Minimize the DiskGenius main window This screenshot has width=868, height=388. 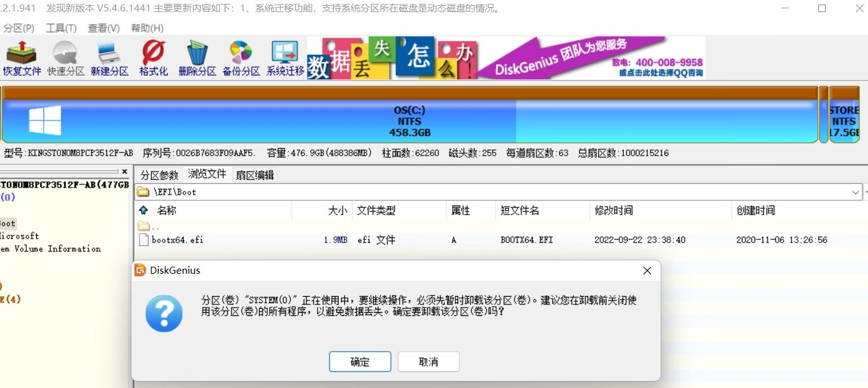click(x=786, y=8)
